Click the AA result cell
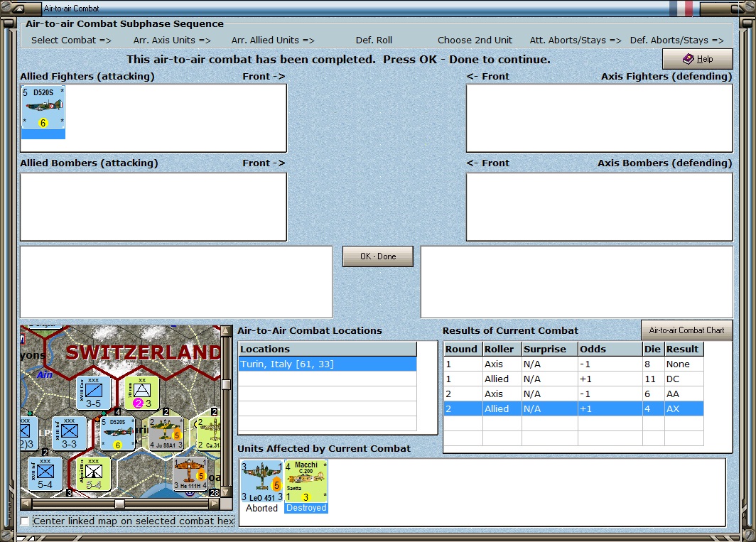 coord(684,394)
